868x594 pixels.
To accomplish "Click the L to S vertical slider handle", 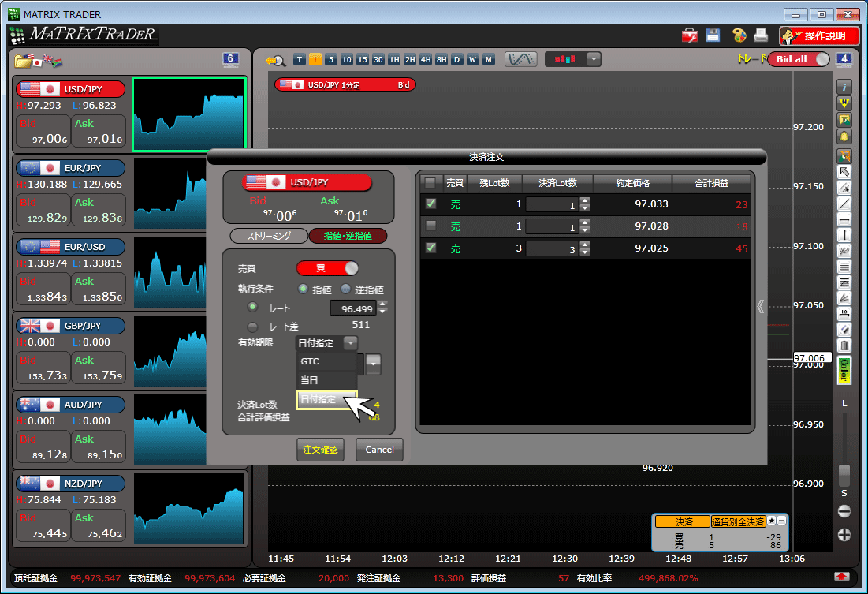I will click(x=844, y=474).
